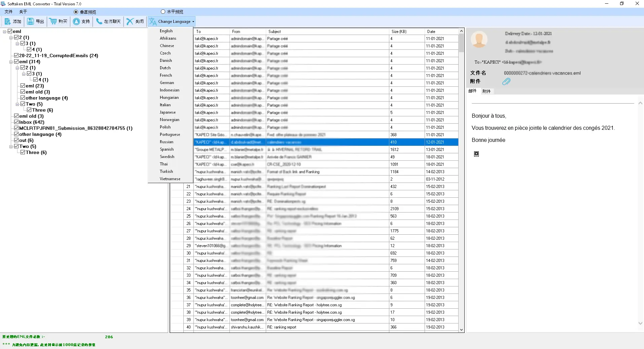Click the 导出 (Export) toolbar icon
This screenshot has height=349, width=644.
[35, 21]
